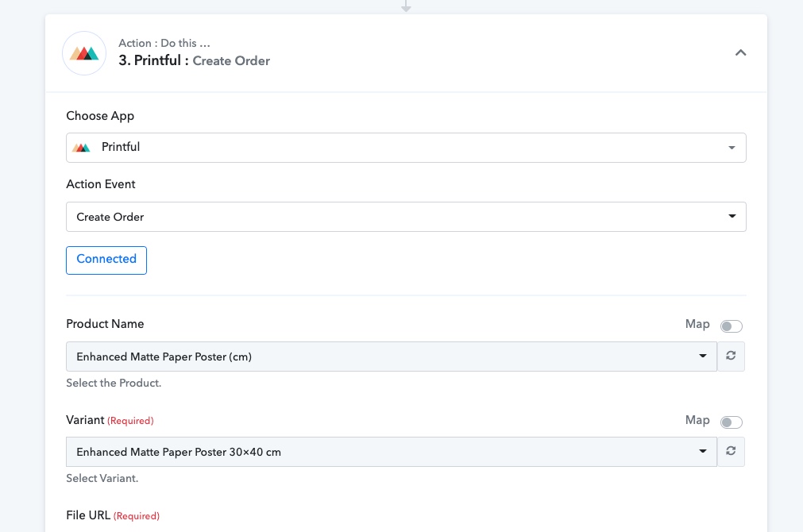The image size is (803, 532).
Task: Click the Printful logo in step header
Action: click(84, 53)
